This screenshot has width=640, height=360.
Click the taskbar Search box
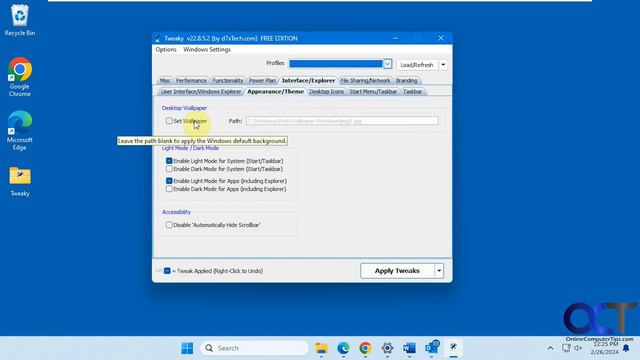point(254,348)
